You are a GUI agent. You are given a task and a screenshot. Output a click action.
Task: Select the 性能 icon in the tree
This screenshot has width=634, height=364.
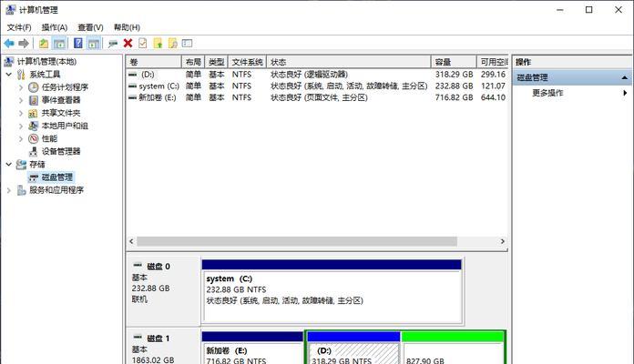click(x=34, y=138)
